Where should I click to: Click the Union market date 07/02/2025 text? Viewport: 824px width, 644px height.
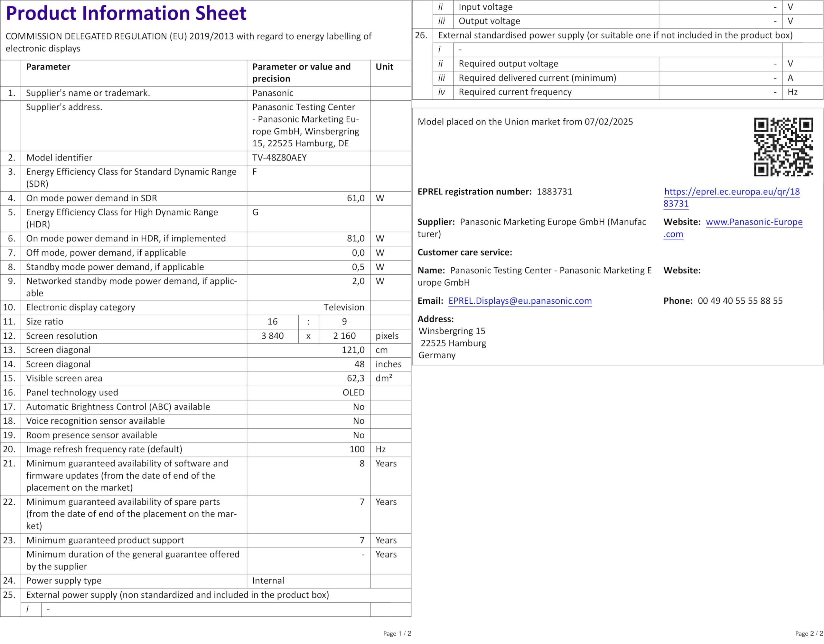609,122
